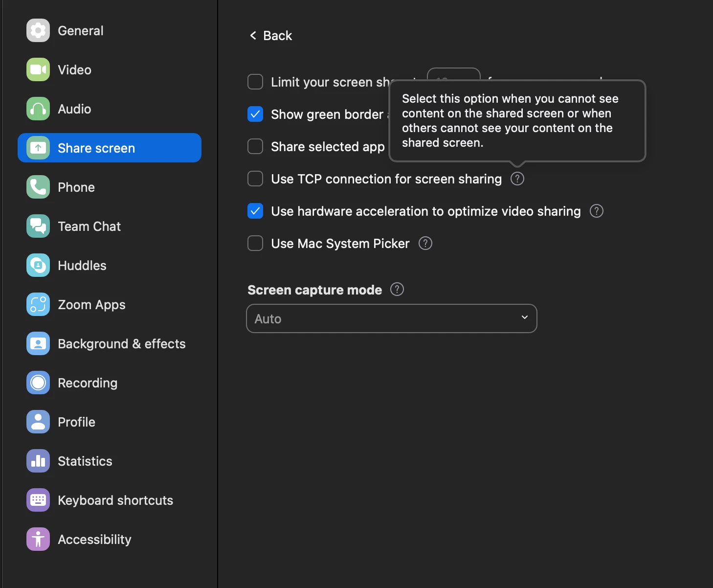This screenshot has width=713, height=588.
Task: Open the Phone handset icon
Action: [38, 187]
